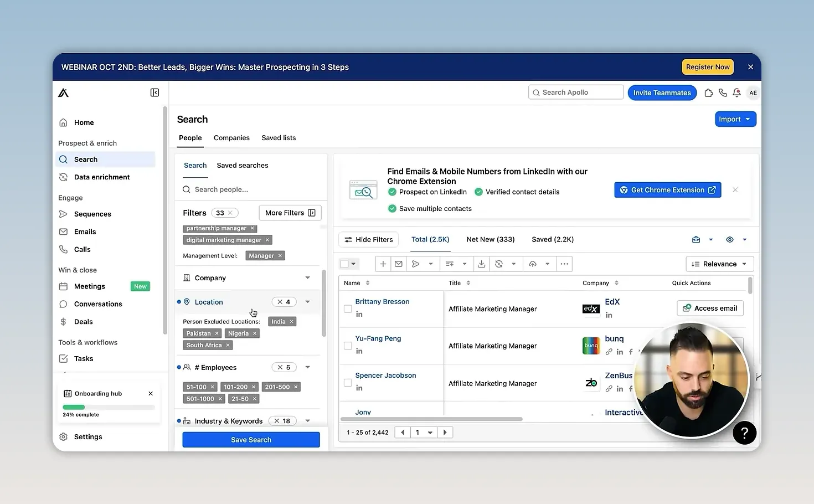Click the Search Apollo input field
This screenshot has width=814, height=504.
click(x=576, y=92)
